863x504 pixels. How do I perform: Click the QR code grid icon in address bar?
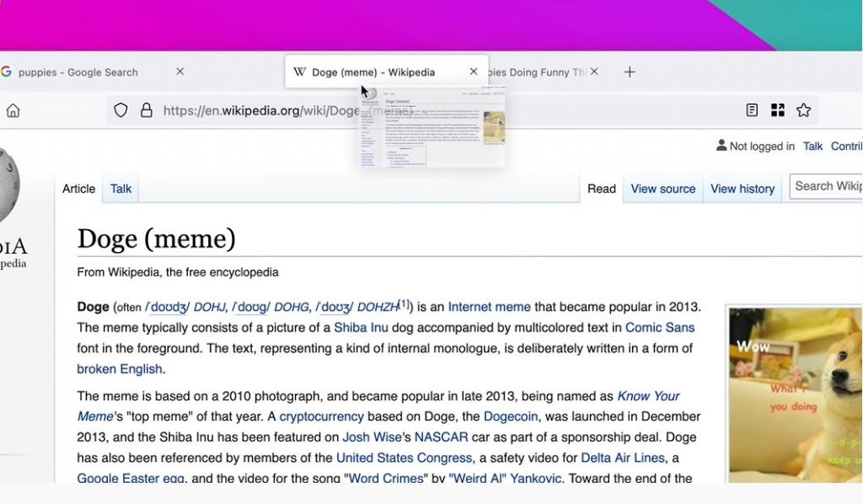778,110
